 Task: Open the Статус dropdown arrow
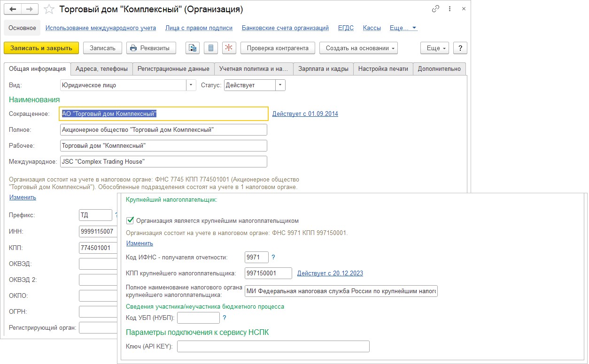(280, 85)
